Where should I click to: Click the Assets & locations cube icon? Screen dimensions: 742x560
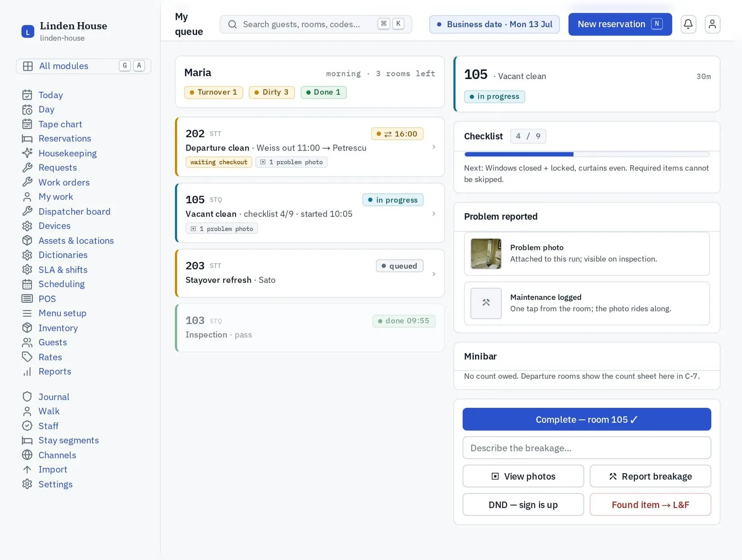(27, 240)
